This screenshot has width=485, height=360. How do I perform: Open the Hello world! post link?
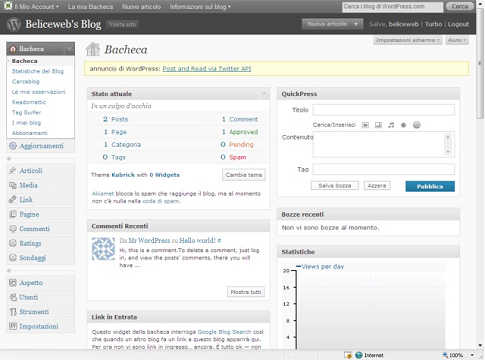197,240
